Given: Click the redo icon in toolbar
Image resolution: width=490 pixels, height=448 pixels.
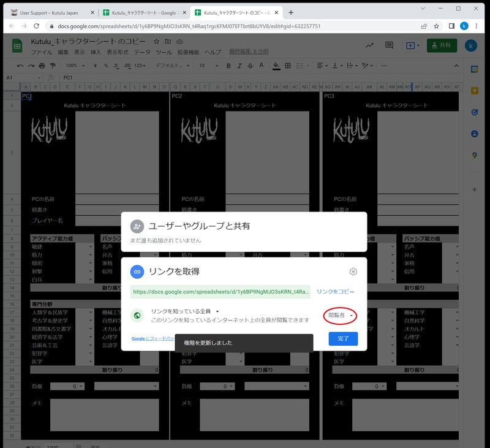Looking at the screenshot, I should [31, 66].
